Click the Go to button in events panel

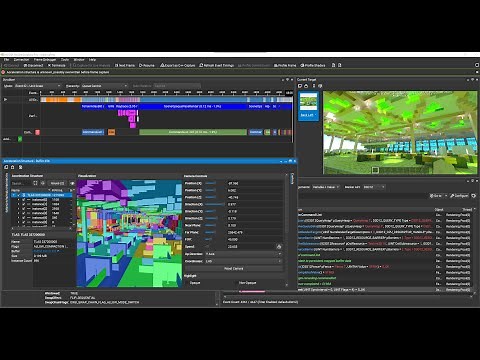(x=436, y=196)
